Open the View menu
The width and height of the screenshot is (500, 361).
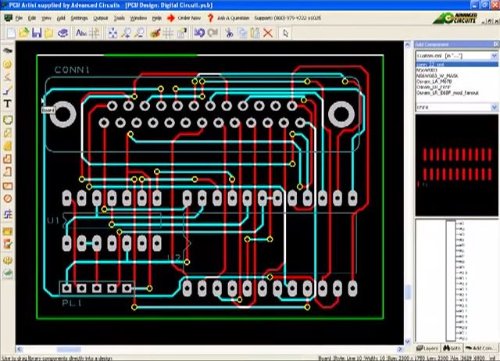tap(46, 18)
